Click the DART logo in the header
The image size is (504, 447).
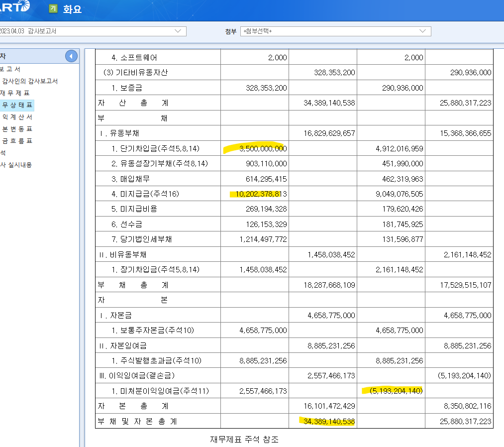(15, 6)
